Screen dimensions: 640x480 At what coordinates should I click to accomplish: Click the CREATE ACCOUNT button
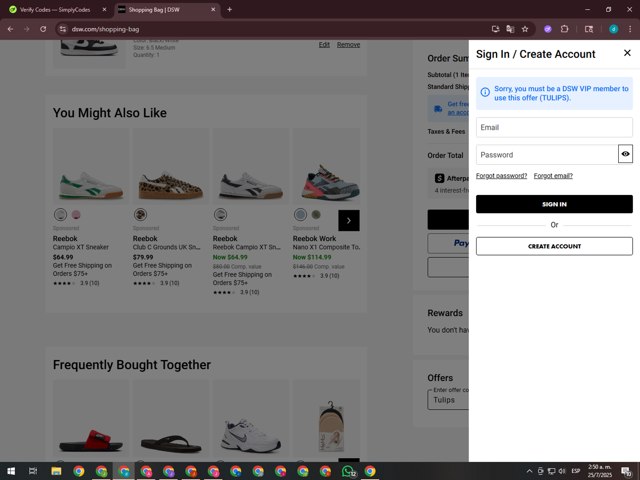click(554, 247)
